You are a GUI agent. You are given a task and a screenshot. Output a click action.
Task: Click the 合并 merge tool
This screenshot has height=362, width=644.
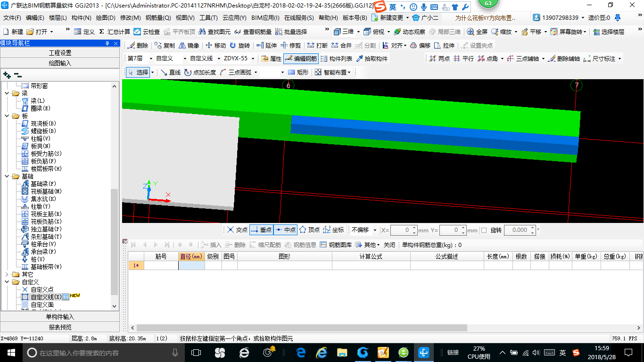point(341,46)
